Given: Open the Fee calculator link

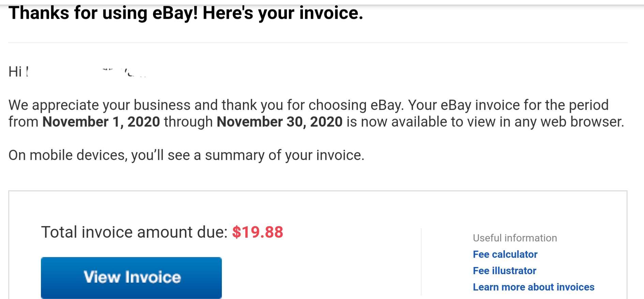Looking at the screenshot, I should click(505, 254).
